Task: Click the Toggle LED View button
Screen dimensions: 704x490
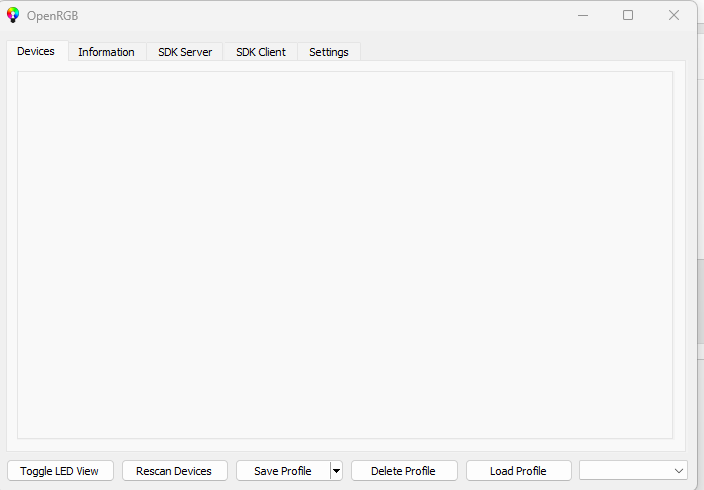Action: pos(60,471)
